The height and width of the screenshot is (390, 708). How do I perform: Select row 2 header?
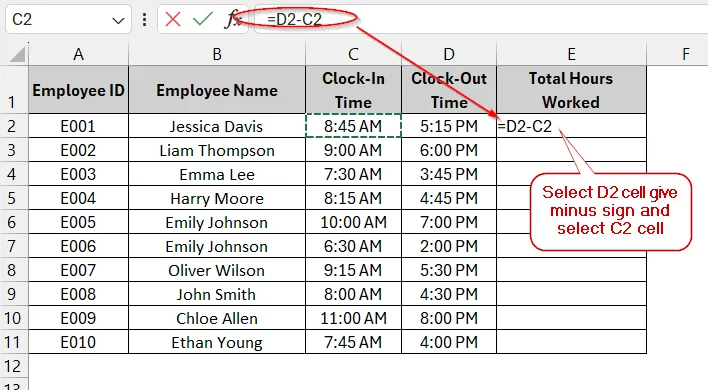coord(14,125)
